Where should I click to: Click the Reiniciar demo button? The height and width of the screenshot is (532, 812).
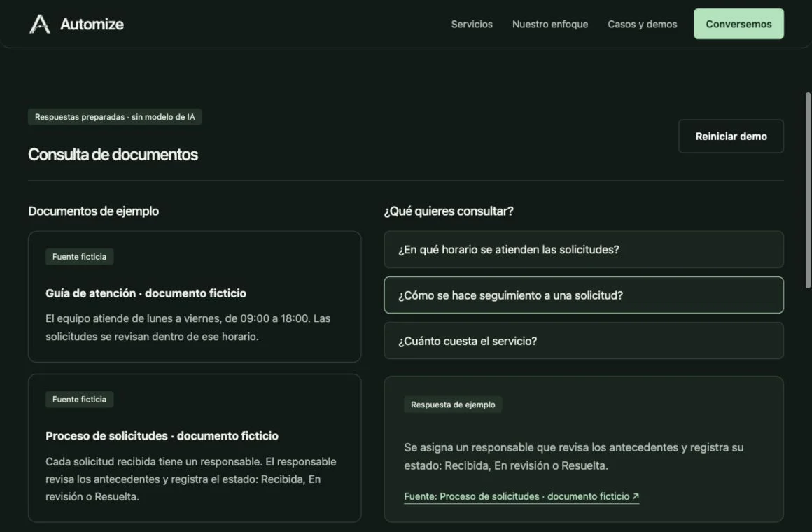(731, 136)
